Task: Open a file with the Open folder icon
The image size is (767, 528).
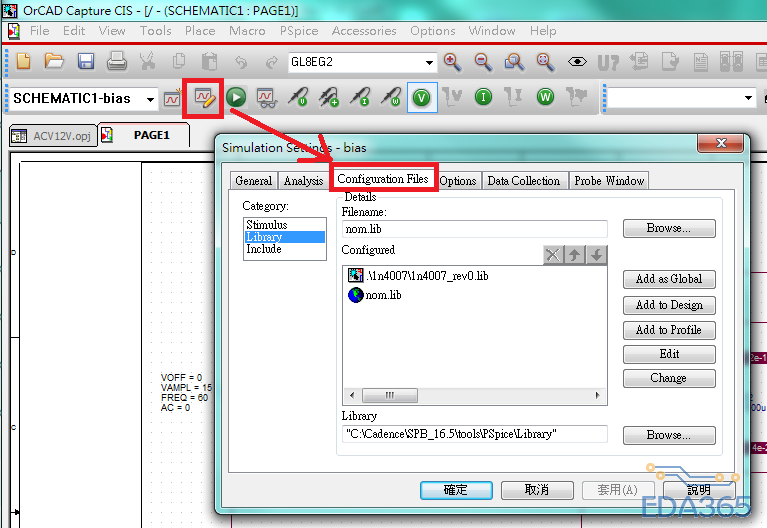Action: (x=54, y=62)
